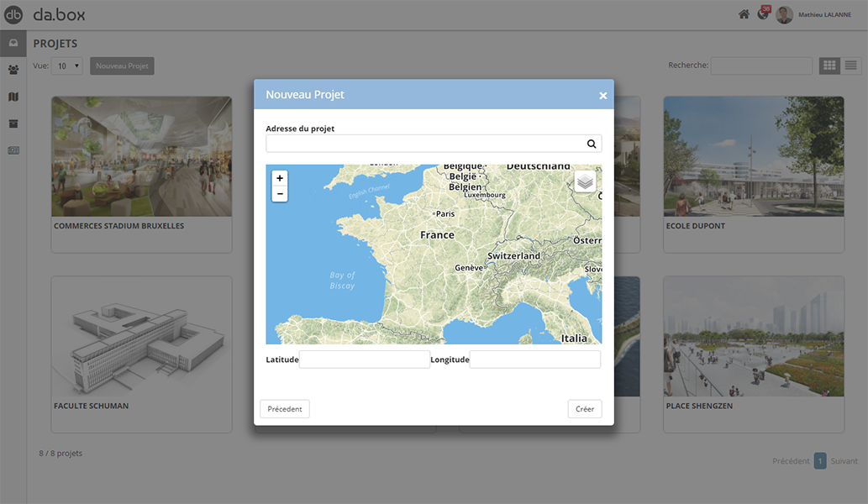Click the address search magnifier icon
Image resolution: width=868 pixels, height=504 pixels.
click(592, 144)
